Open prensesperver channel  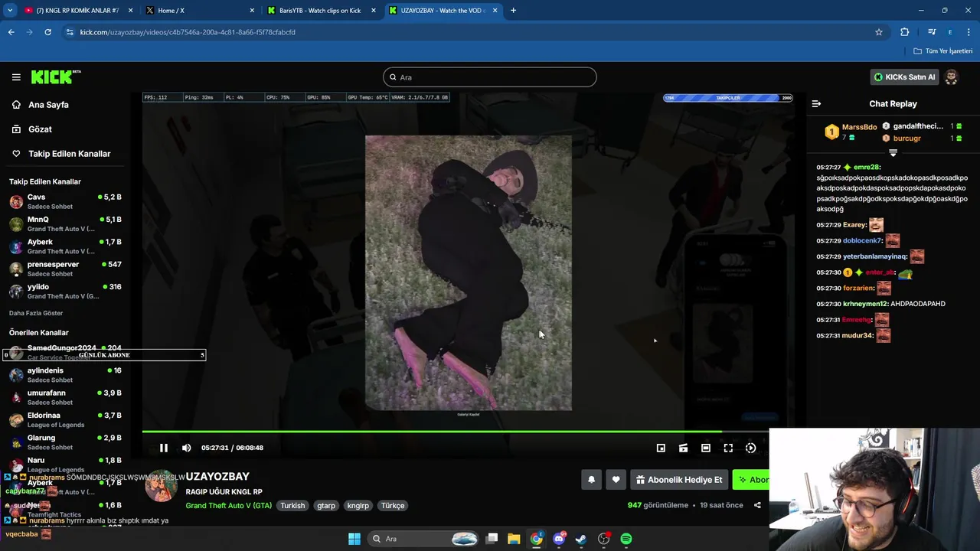[x=65, y=269]
